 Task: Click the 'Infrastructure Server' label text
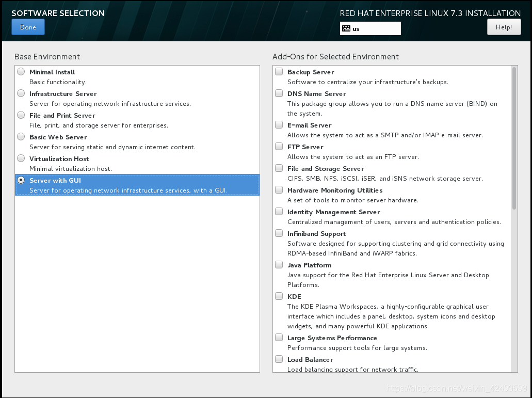point(63,93)
